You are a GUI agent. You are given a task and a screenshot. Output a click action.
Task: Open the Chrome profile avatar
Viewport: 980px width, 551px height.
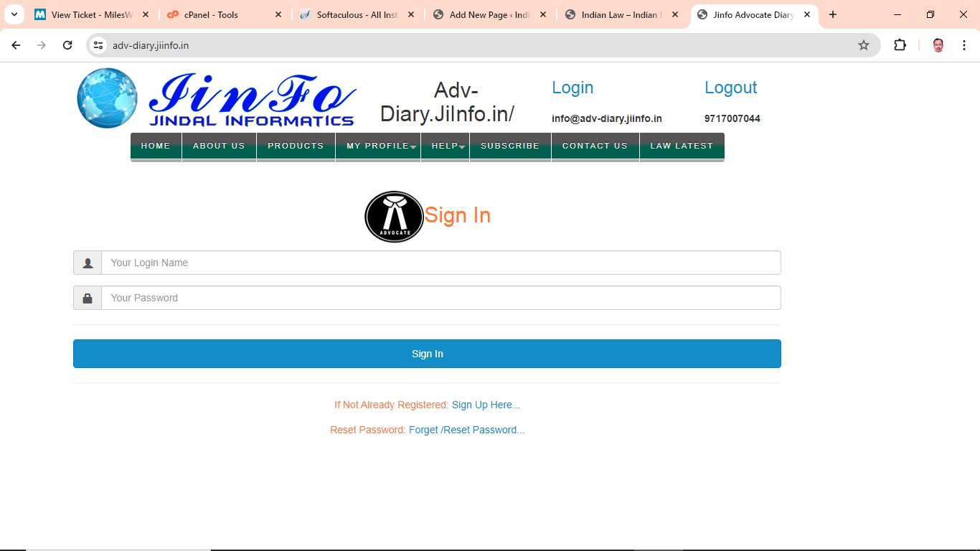[938, 45]
